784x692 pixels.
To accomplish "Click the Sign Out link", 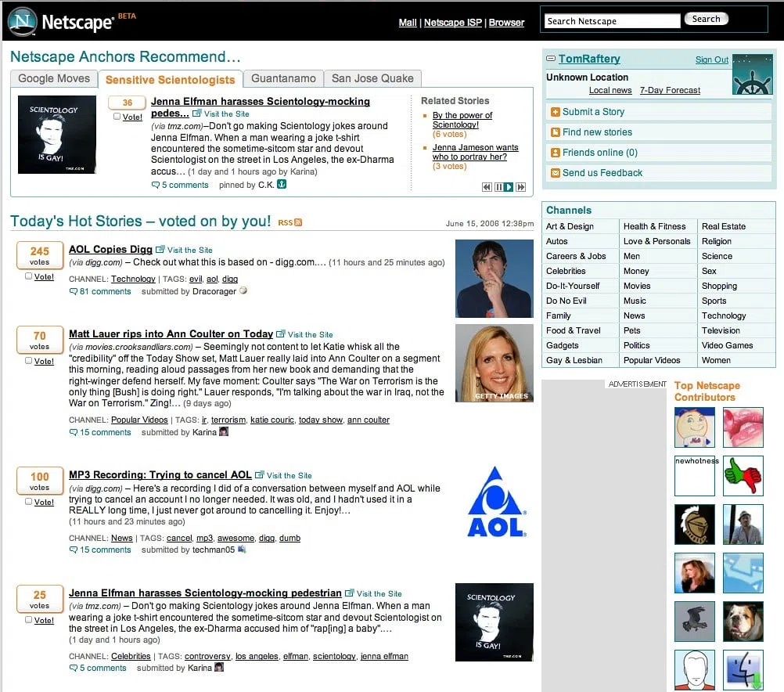I will coord(712,59).
